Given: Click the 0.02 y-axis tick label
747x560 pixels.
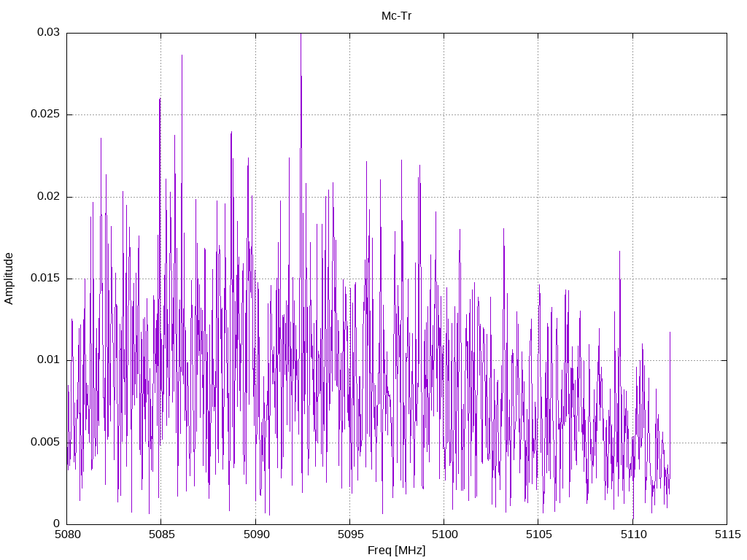Looking at the screenshot, I should tap(49, 196).
